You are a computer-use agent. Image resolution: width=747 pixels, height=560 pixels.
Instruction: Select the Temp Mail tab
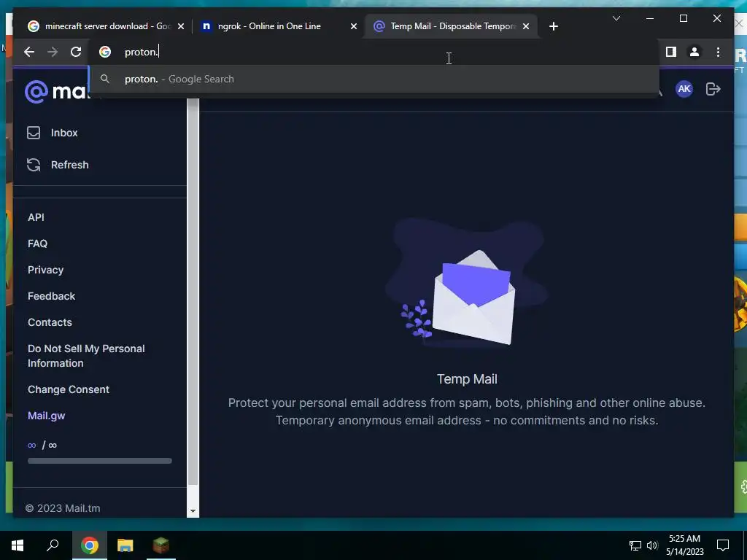click(x=452, y=26)
